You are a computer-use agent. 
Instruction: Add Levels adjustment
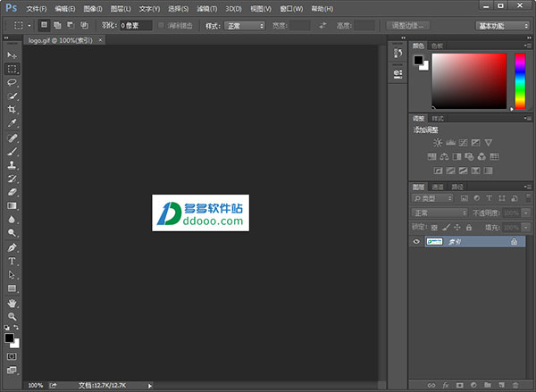(x=450, y=143)
